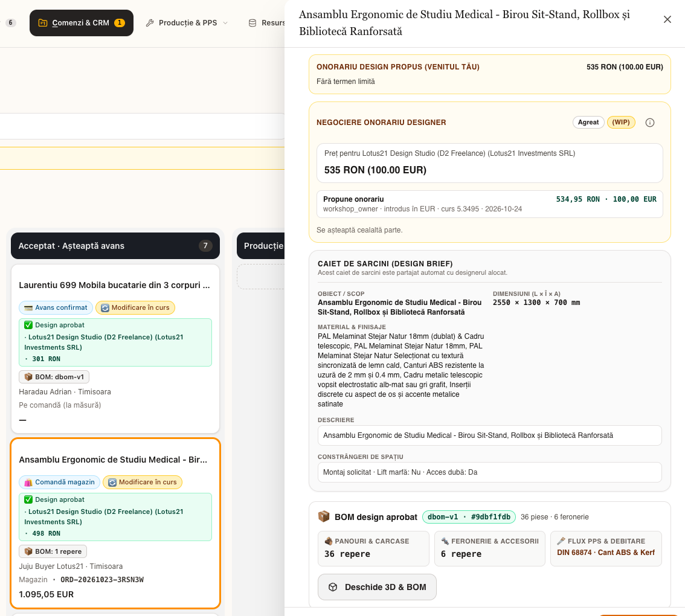
Task: Click the info icon beside the WIP badge
Action: 649,123
